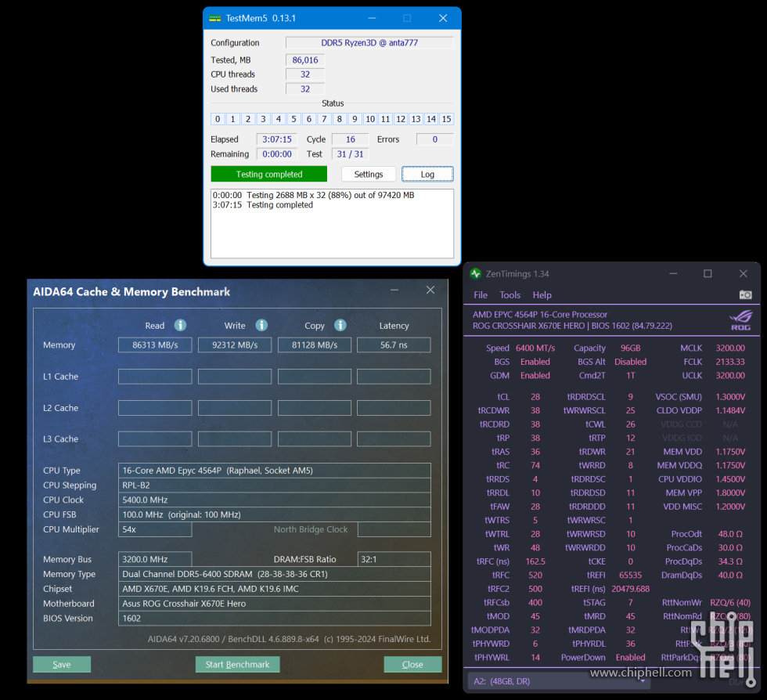Click Start Benchmark in AIDA64
This screenshot has width=767, height=700.
pyautogui.click(x=237, y=664)
